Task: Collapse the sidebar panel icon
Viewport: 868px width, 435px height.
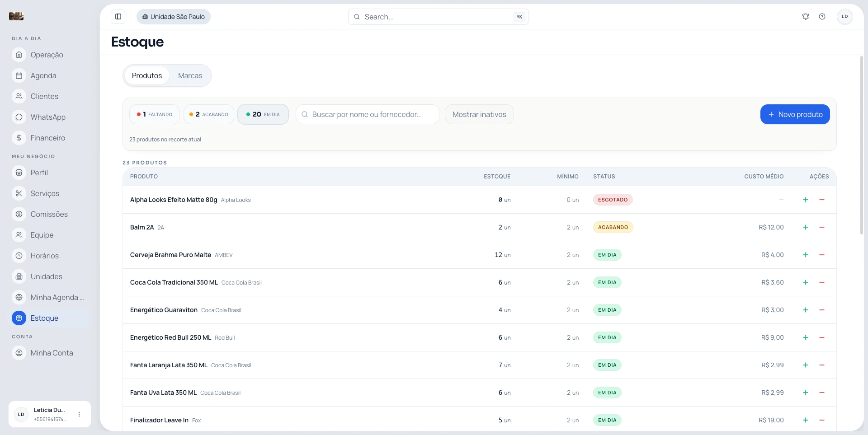Action: (x=118, y=17)
